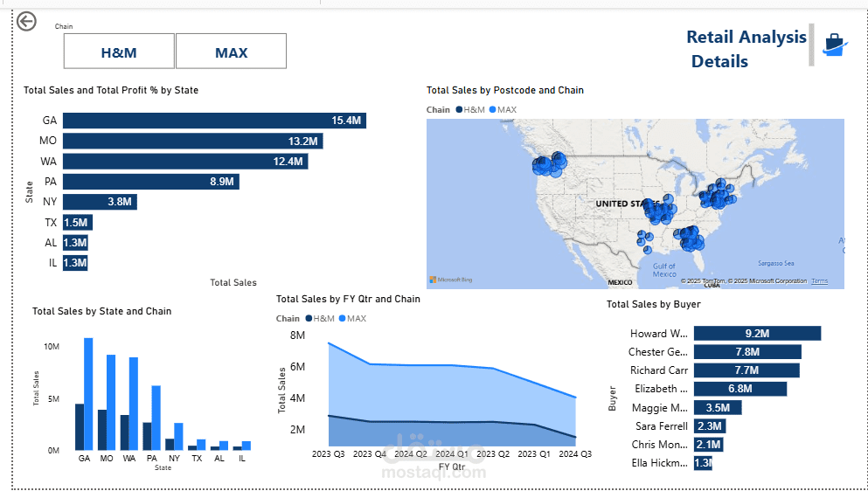
Task: Click MAX legend swatch in map legend
Action: pyautogui.click(x=493, y=109)
